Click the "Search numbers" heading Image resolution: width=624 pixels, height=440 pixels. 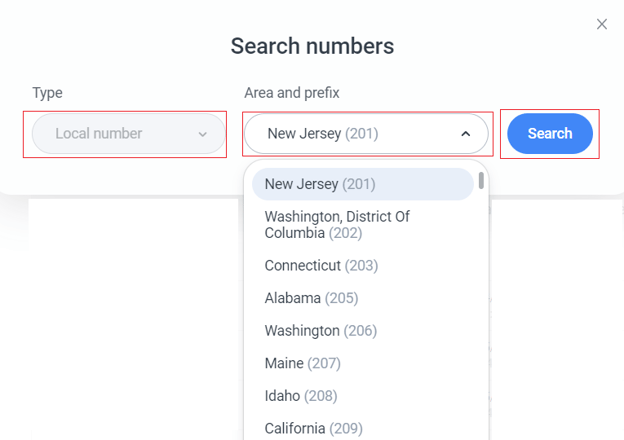coord(312,46)
